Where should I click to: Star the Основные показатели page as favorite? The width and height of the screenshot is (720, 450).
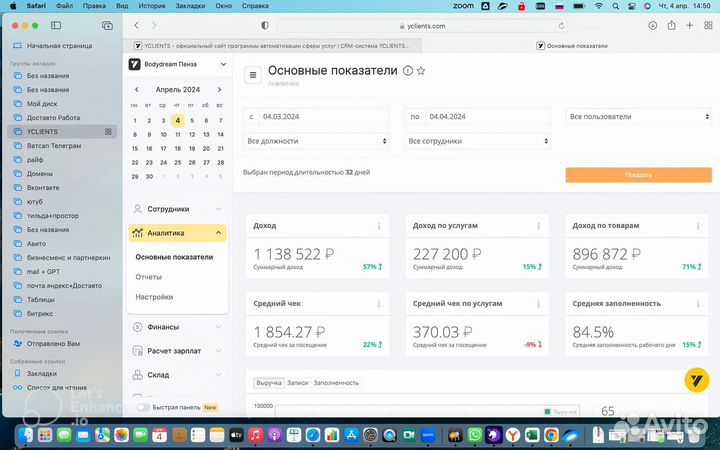pyautogui.click(x=421, y=71)
